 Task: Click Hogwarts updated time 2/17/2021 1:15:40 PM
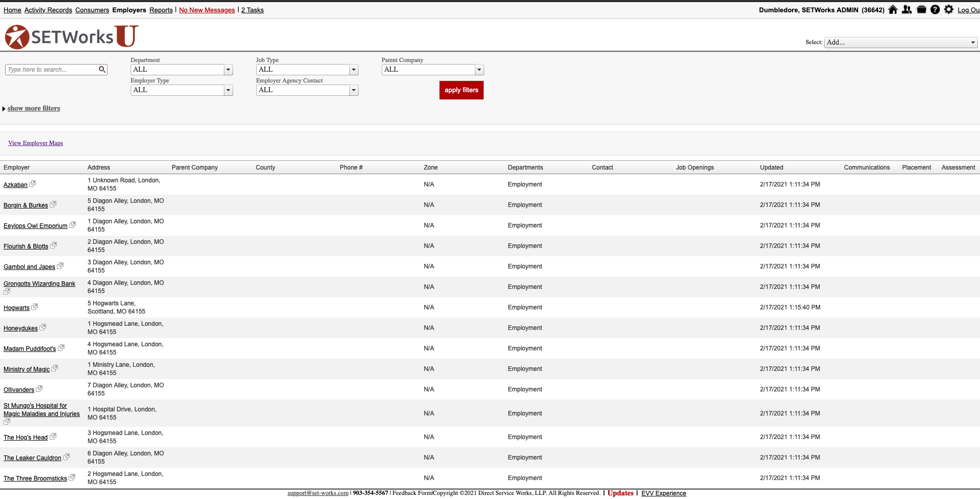pyautogui.click(x=790, y=307)
